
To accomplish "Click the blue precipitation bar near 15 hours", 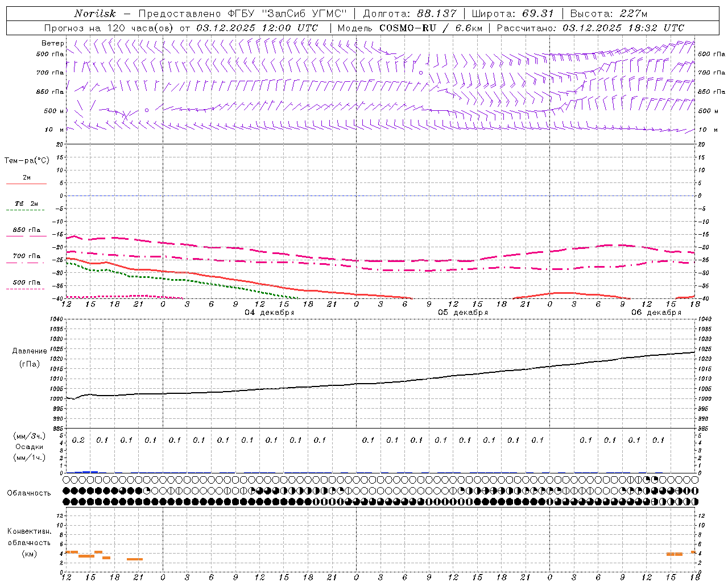I will click(86, 472).
